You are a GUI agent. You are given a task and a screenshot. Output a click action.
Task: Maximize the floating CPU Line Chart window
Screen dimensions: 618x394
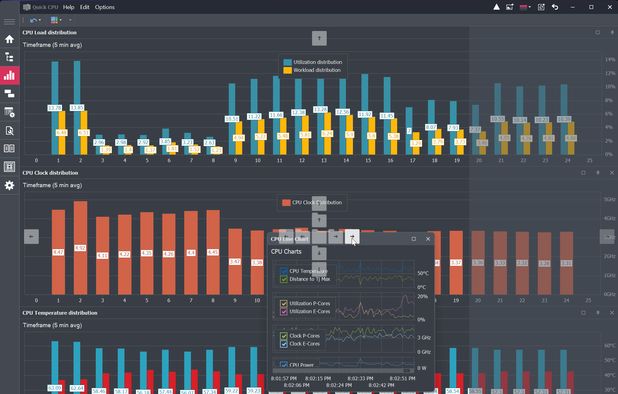tap(413, 239)
